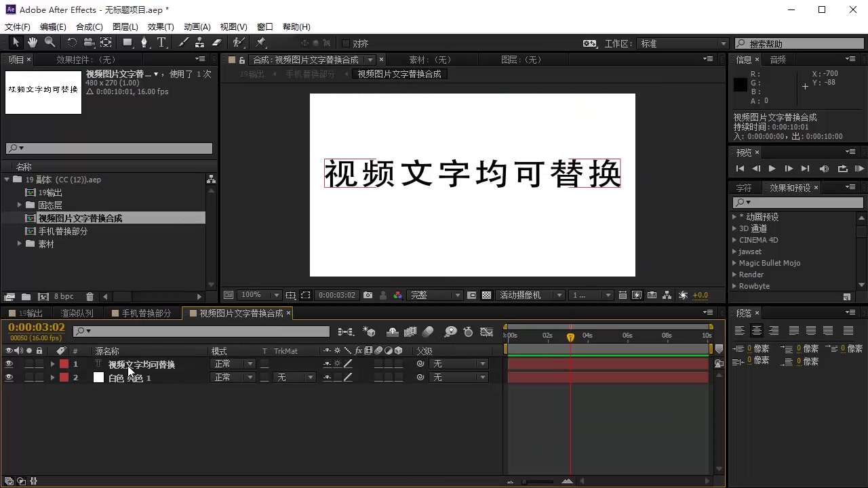This screenshot has width=868, height=488.
Task: Select the Pen tool
Action: pos(145,42)
